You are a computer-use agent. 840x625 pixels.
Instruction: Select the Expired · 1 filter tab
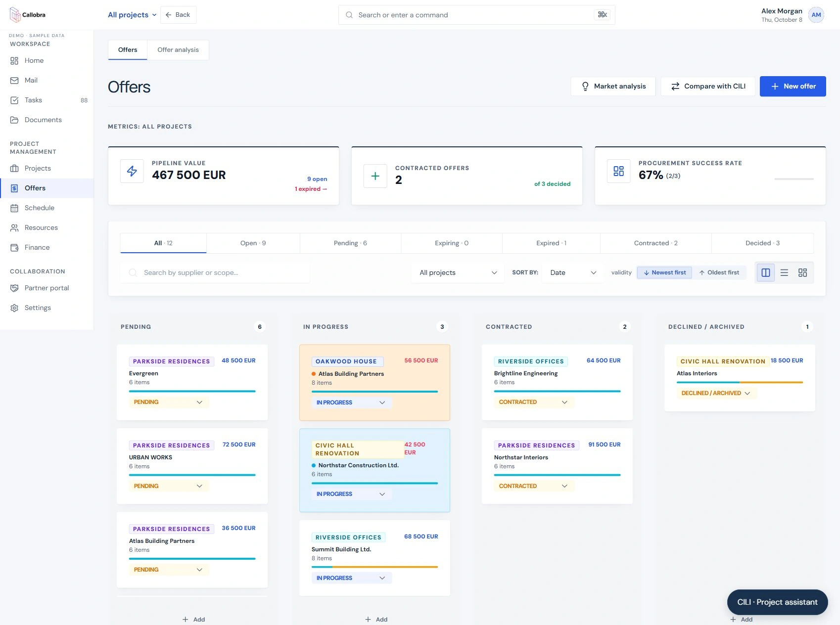point(551,243)
